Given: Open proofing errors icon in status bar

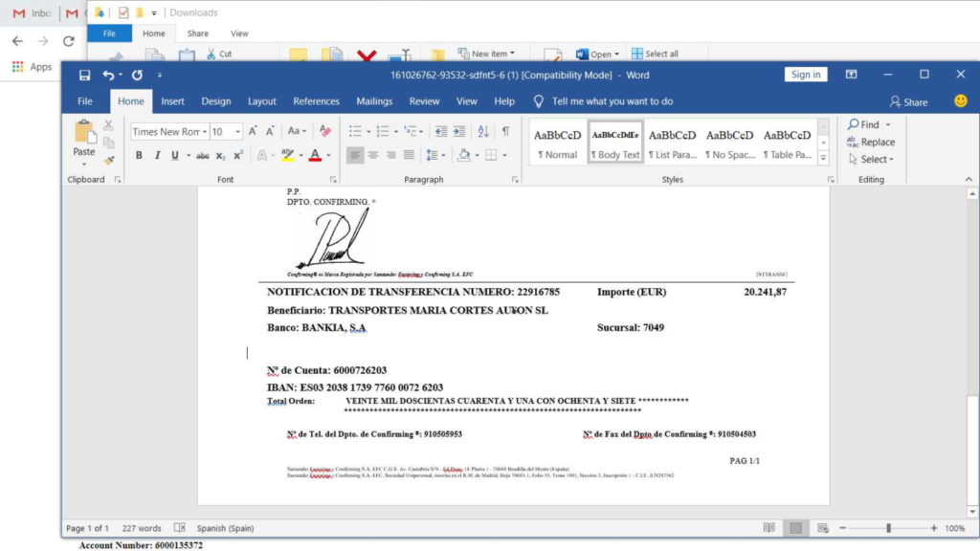Looking at the screenshot, I should click(179, 528).
